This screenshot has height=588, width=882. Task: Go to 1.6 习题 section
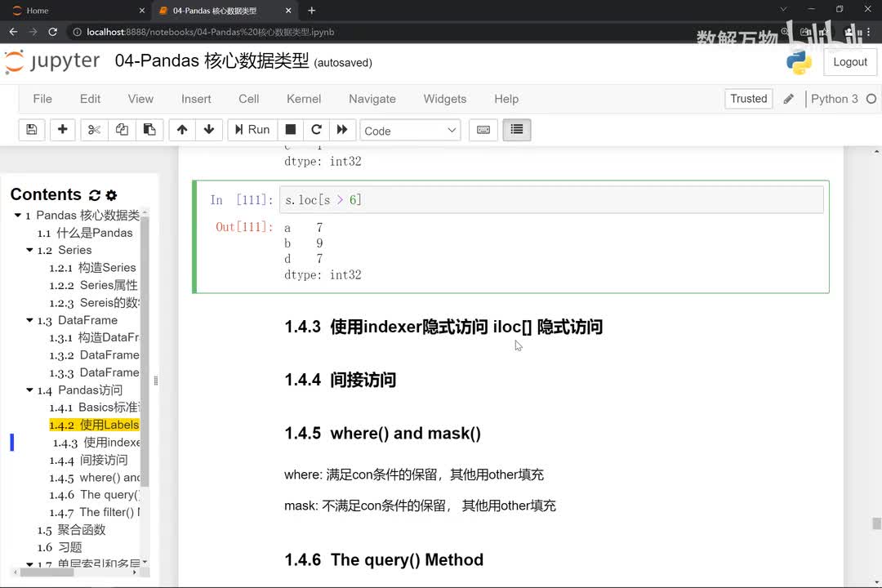pyautogui.click(x=60, y=547)
